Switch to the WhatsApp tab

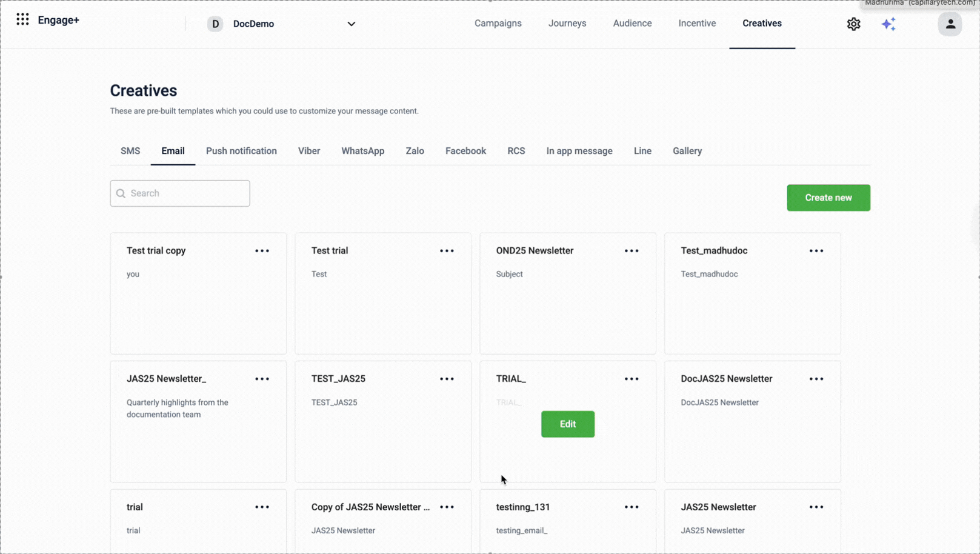(362, 151)
